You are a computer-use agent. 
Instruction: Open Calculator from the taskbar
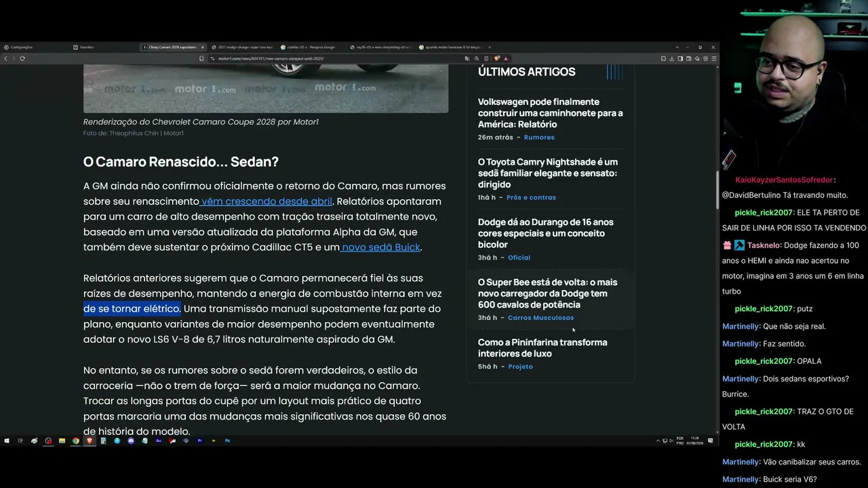(103, 441)
